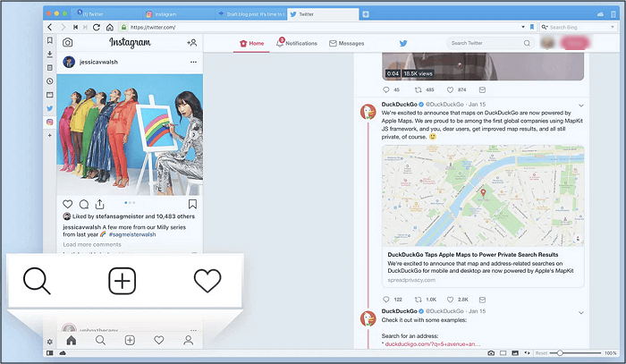Open the #sagmeisterwalsh hashtag

(x=132, y=234)
